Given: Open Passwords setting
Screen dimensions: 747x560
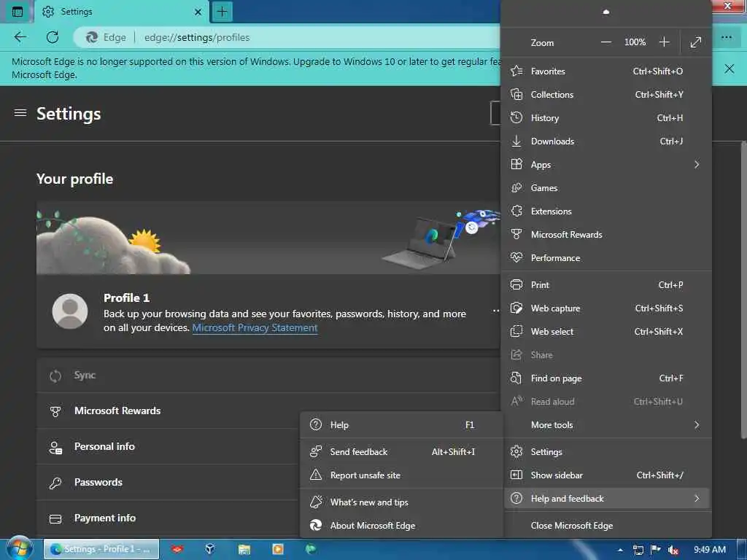Looking at the screenshot, I should point(168,482).
